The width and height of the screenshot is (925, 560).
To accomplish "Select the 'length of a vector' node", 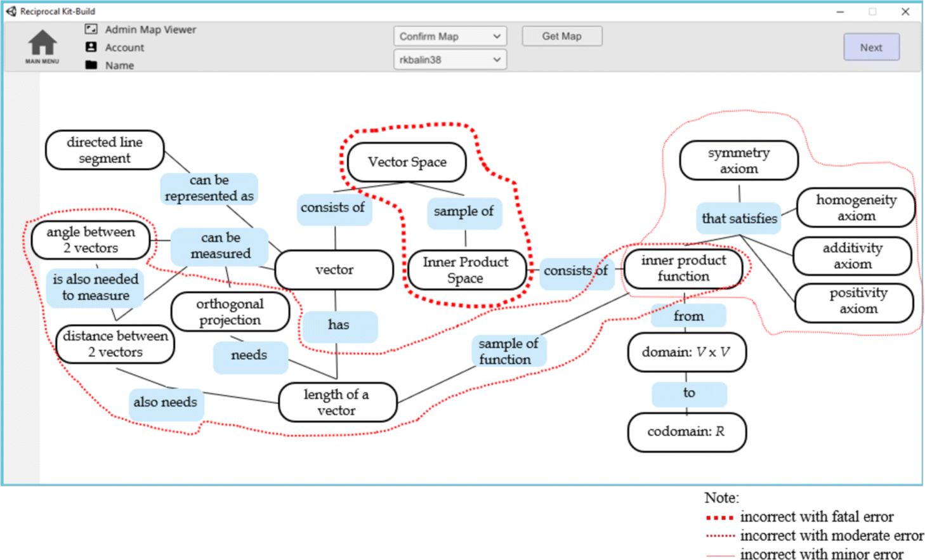I will [338, 402].
